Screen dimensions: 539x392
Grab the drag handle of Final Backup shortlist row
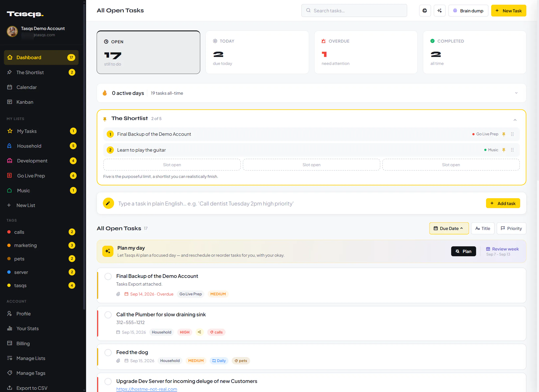(512, 134)
